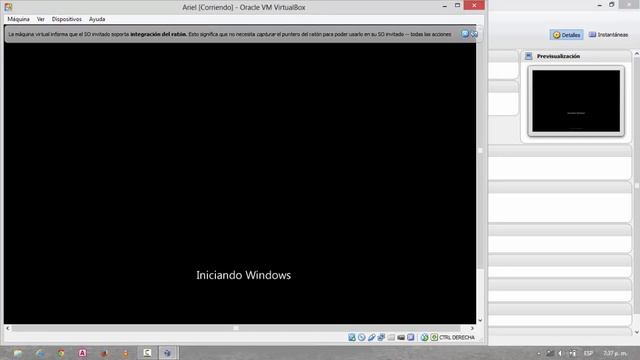Click the optical drive status icon
The height and width of the screenshot is (360, 640).
(x=362, y=337)
